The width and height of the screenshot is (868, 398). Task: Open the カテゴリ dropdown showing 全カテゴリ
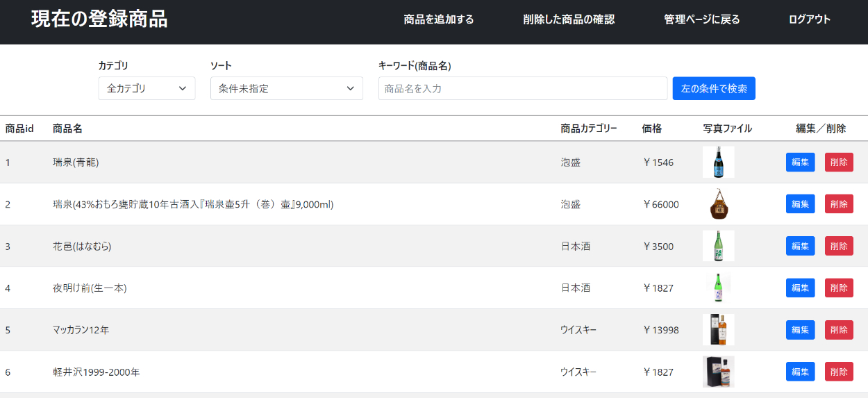(147, 88)
